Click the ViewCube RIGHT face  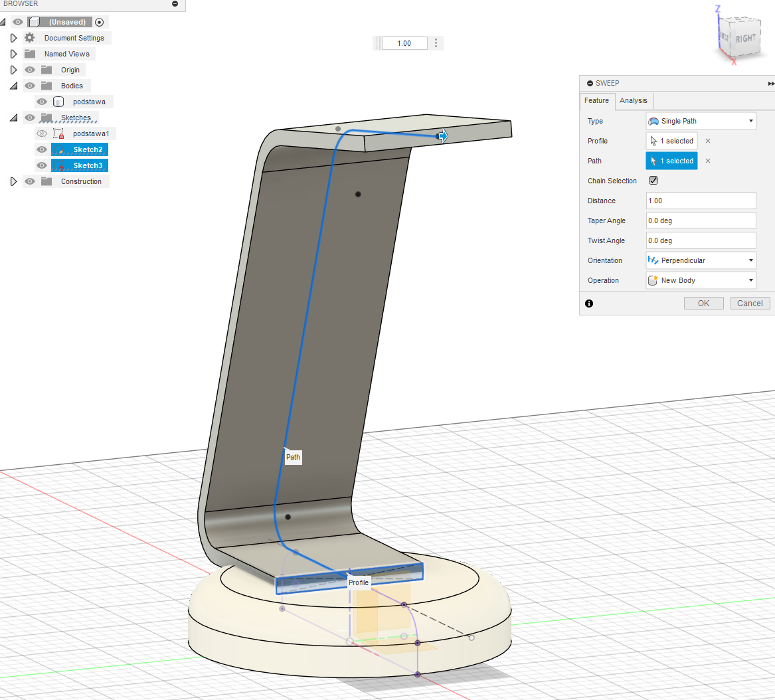point(745,39)
